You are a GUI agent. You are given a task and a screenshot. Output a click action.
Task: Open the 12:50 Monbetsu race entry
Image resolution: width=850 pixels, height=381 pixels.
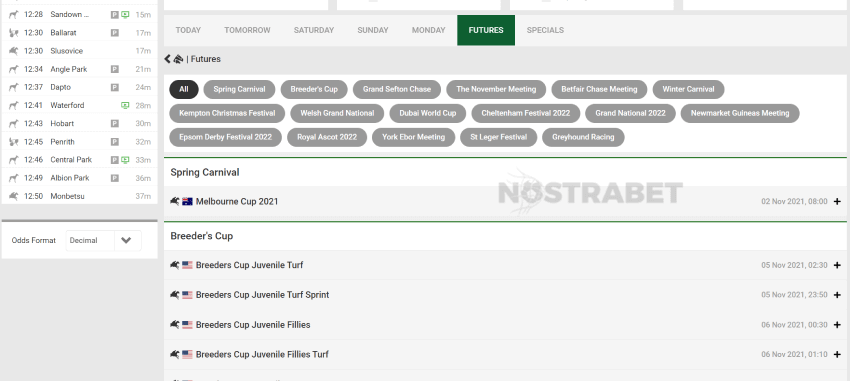point(80,196)
